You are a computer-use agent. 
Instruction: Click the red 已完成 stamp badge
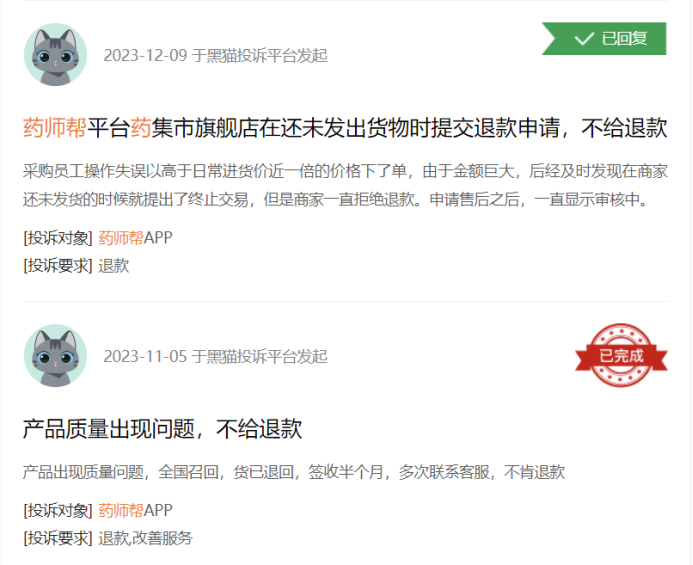click(621, 355)
